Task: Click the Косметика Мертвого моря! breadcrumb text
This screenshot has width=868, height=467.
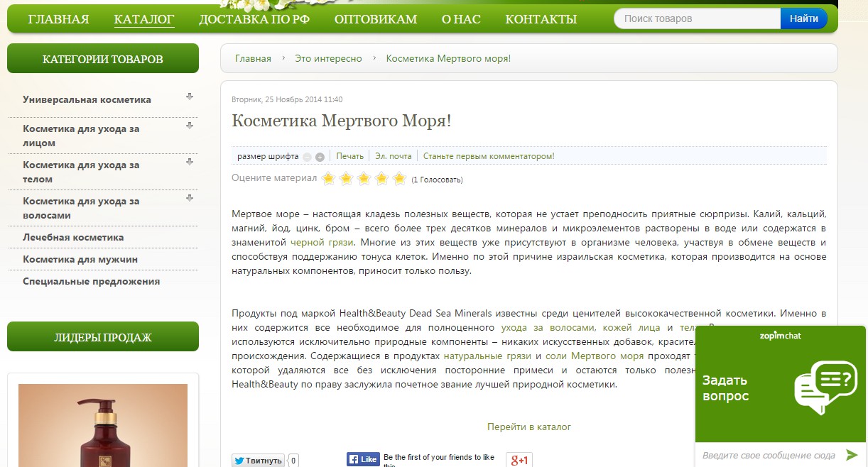Action: (448, 58)
